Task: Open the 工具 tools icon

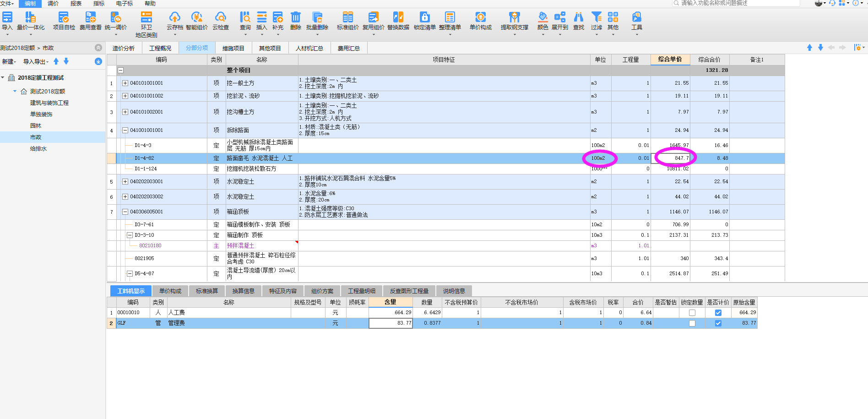Action: 637,17
